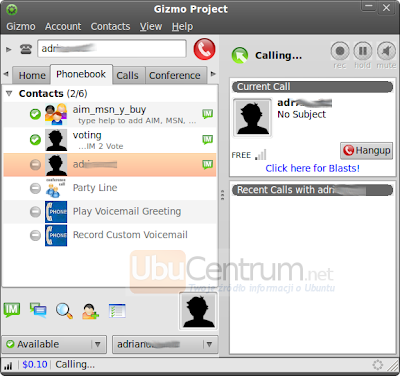Click the 'Click here for Blasts!' link
The height and width of the screenshot is (376, 400).
[x=313, y=168]
